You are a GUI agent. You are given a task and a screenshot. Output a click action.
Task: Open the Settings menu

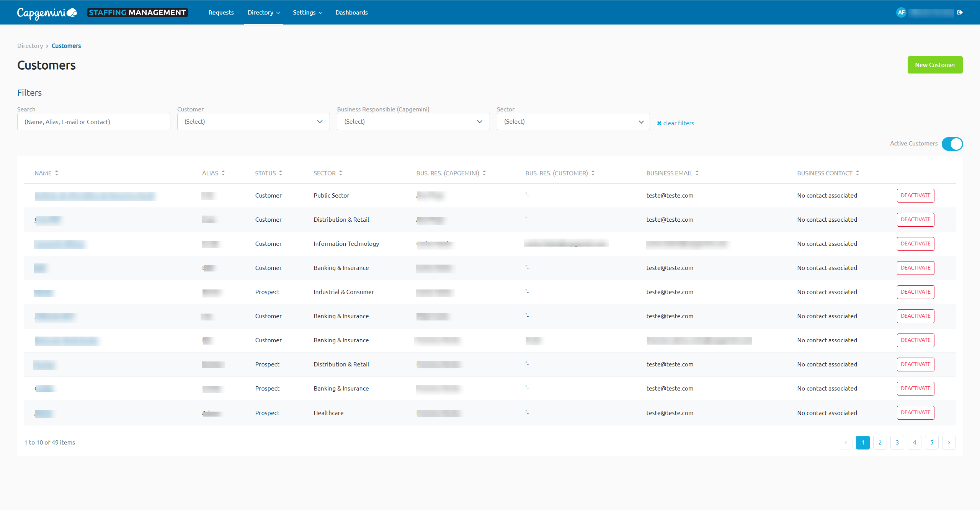point(307,12)
